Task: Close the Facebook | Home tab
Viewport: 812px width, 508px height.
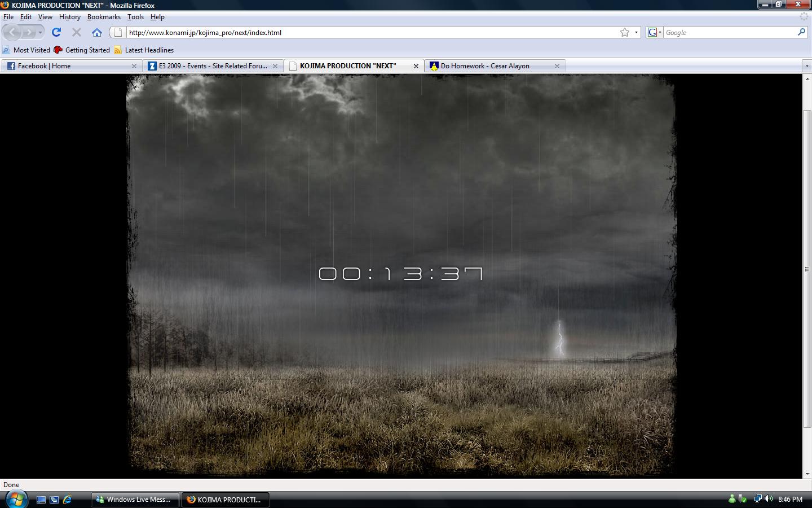Action: pos(134,66)
